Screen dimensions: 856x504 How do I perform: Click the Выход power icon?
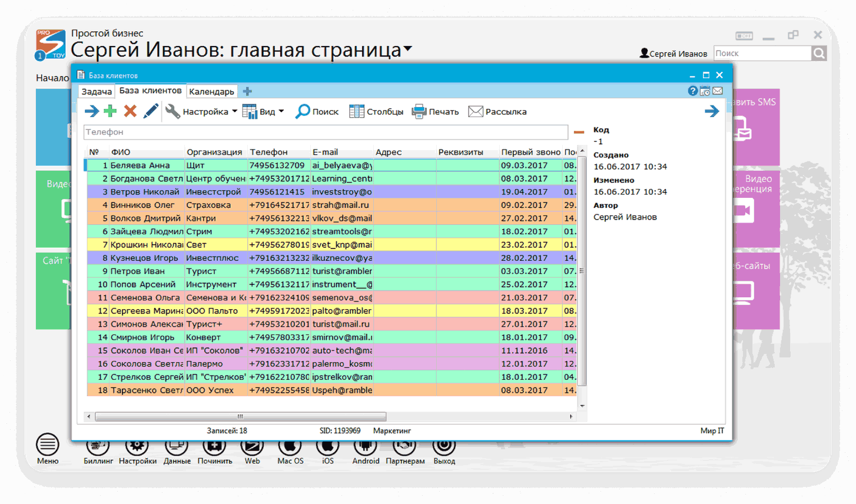[444, 452]
